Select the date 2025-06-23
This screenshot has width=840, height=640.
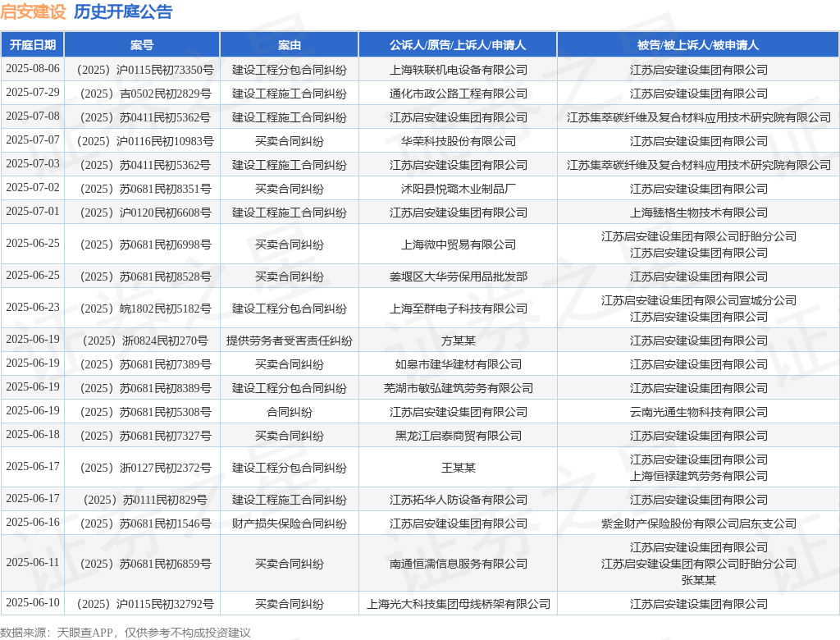pos(33,307)
